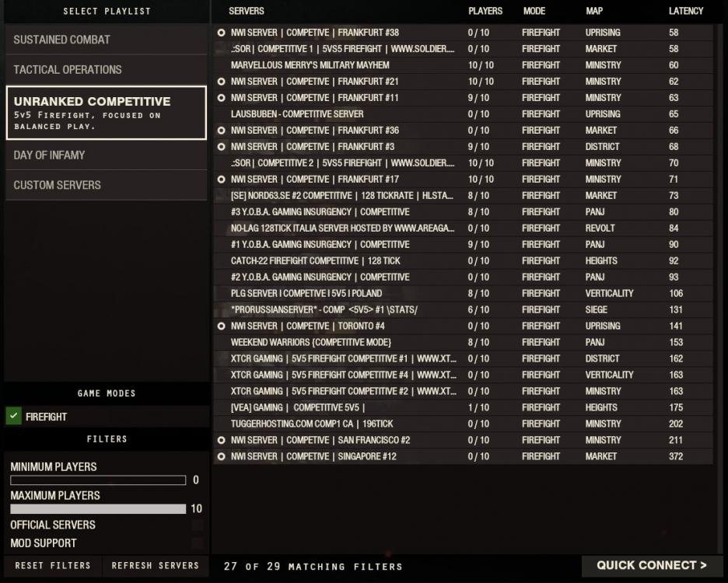Sort servers by Latency column
The width and height of the screenshot is (728, 583).
pyautogui.click(x=686, y=11)
